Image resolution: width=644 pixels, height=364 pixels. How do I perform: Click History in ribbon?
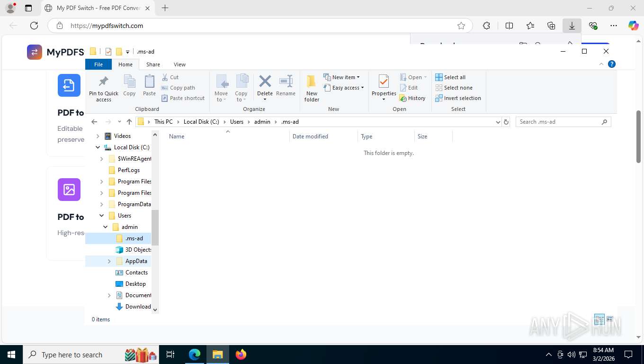[412, 98]
